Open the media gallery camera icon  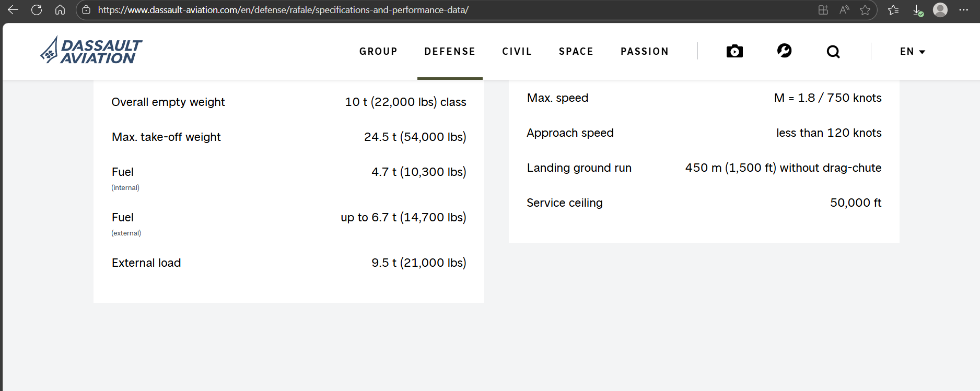(x=734, y=51)
